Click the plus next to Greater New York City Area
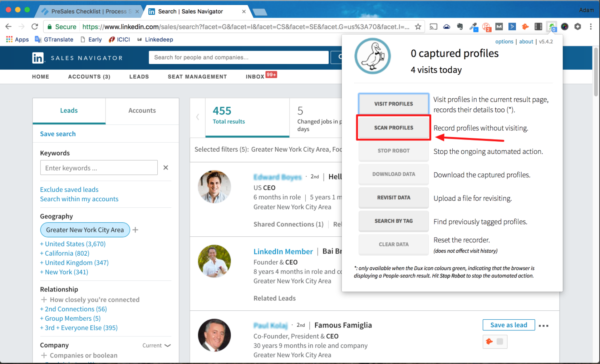 pyautogui.click(x=136, y=230)
